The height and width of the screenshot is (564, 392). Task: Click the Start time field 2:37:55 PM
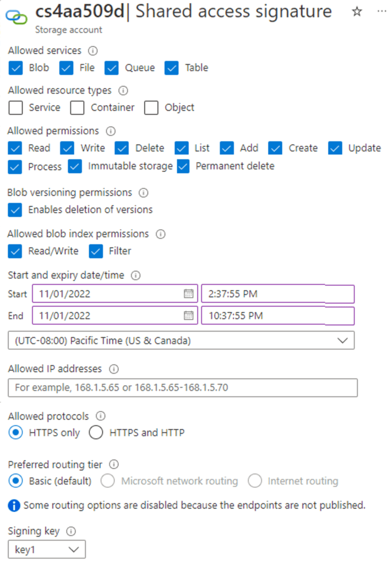pos(277,294)
